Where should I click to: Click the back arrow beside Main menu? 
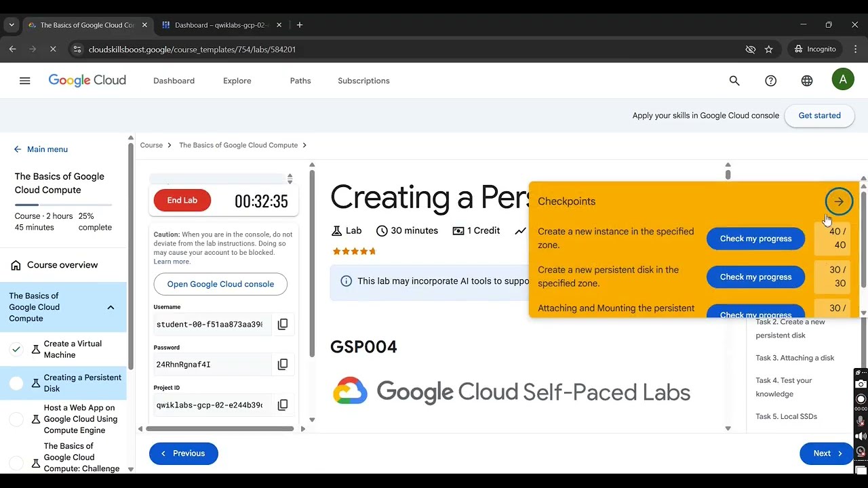click(18, 149)
